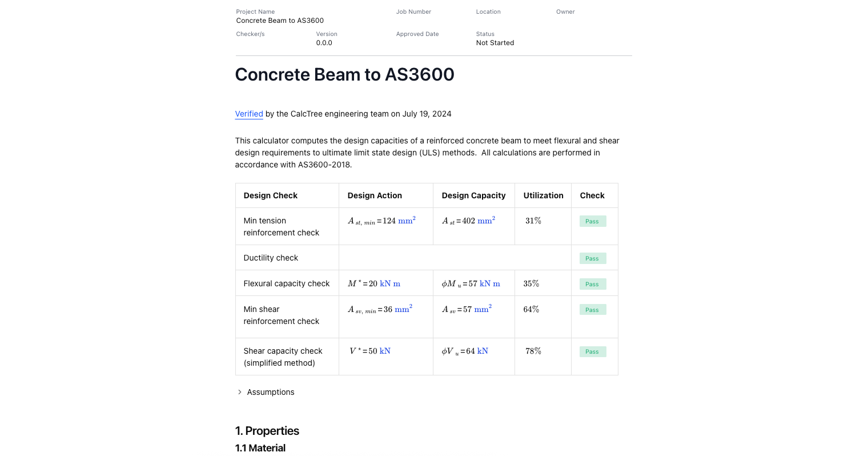Select the Utilization column header

point(543,195)
